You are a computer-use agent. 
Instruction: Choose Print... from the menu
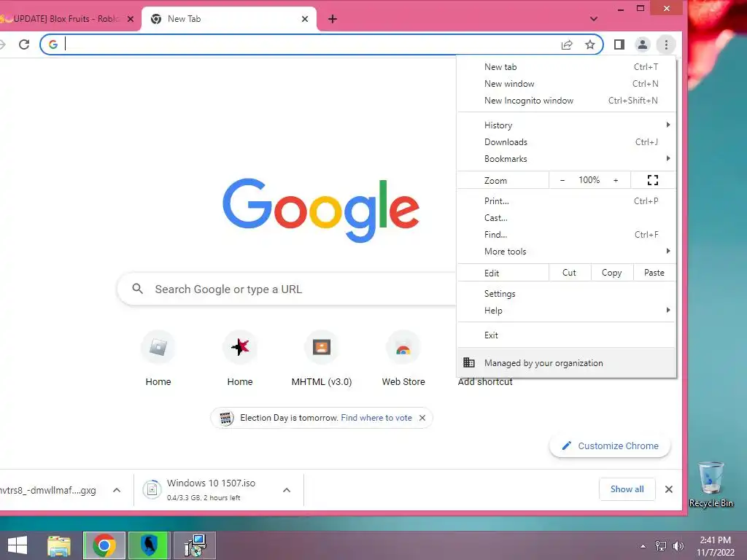point(567,201)
